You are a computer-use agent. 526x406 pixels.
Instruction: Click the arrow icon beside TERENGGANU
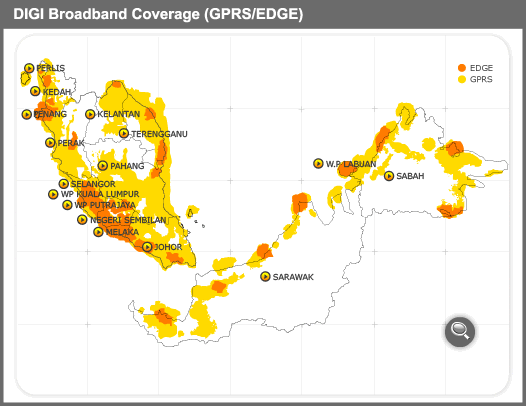(124, 133)
